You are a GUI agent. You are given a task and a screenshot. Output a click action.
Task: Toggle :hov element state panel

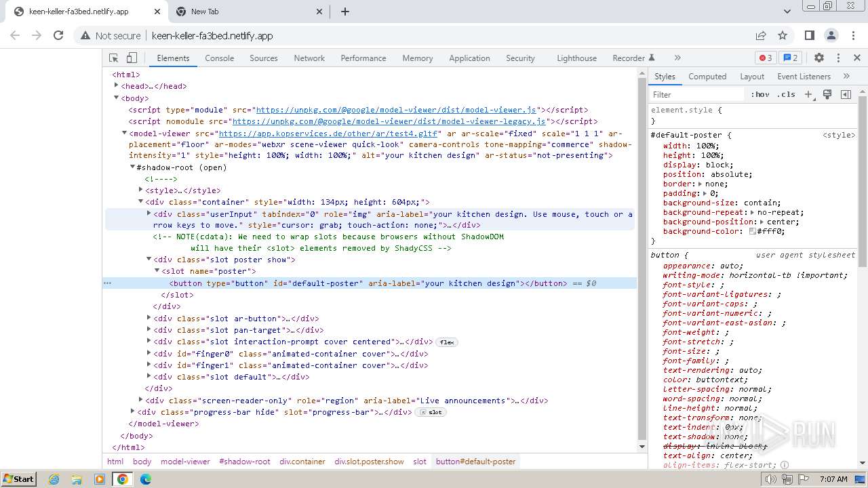coord(760,95)
